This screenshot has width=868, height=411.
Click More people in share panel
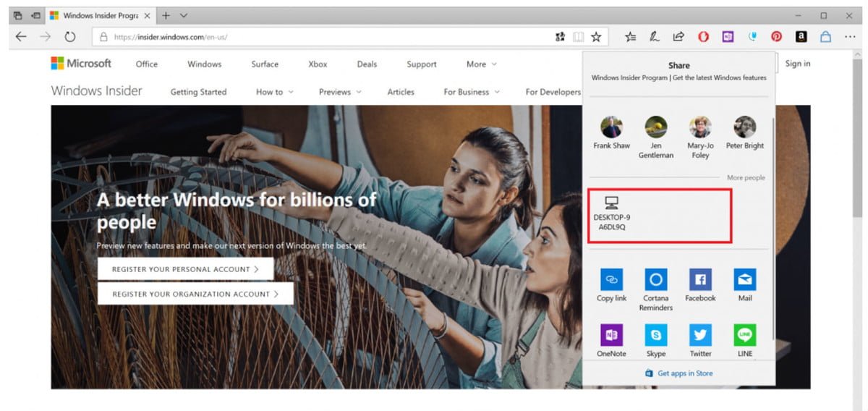click(x=746, y=177)
